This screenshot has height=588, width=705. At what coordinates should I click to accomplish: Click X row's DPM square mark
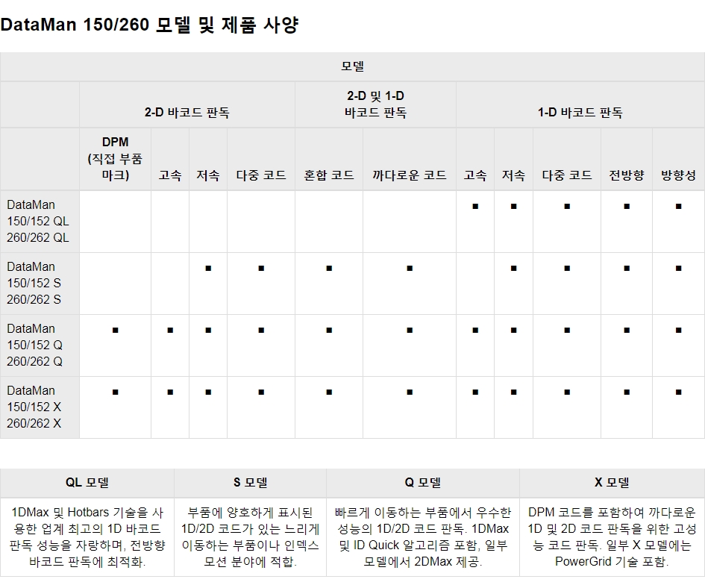tap(116, 392)
